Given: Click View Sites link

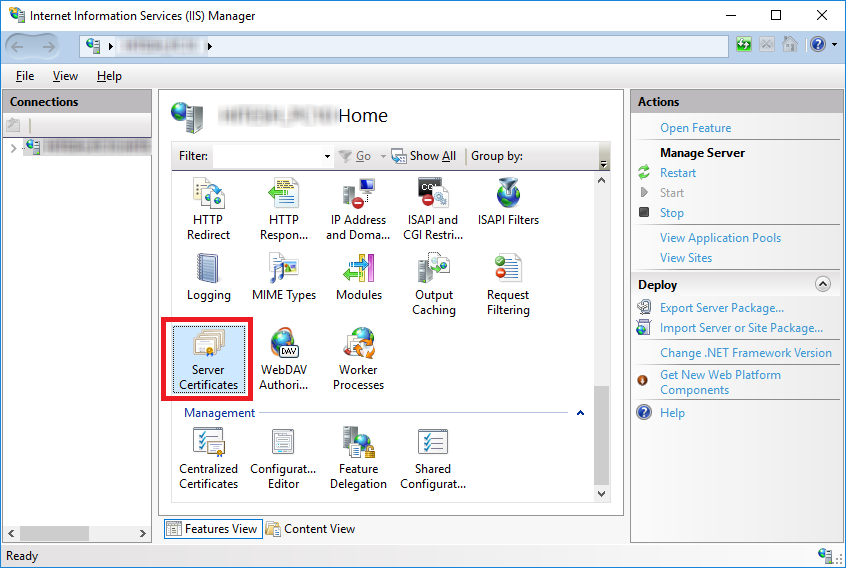Looking at the screenshot, I should coord(686,258).
